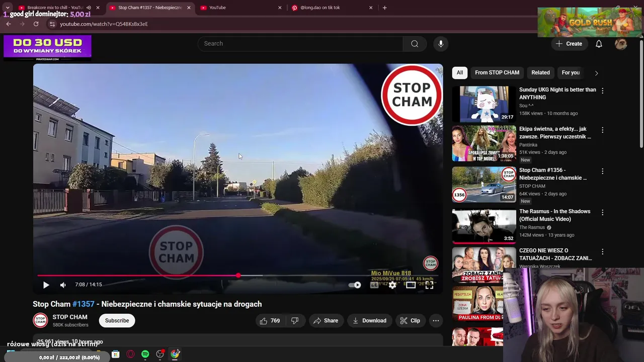Turn on subtitles with the captions button
Screen dimensions: 644x362
[x=374, y=285]
